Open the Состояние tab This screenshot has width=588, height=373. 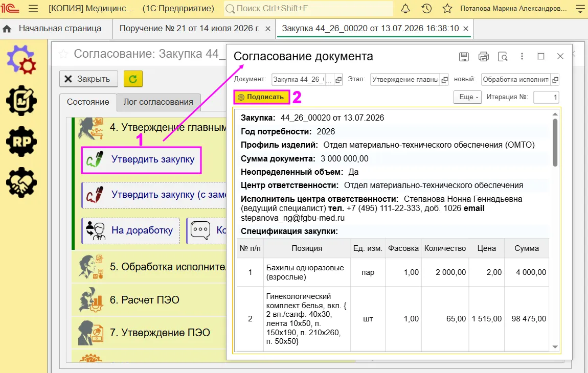point(88,102)
